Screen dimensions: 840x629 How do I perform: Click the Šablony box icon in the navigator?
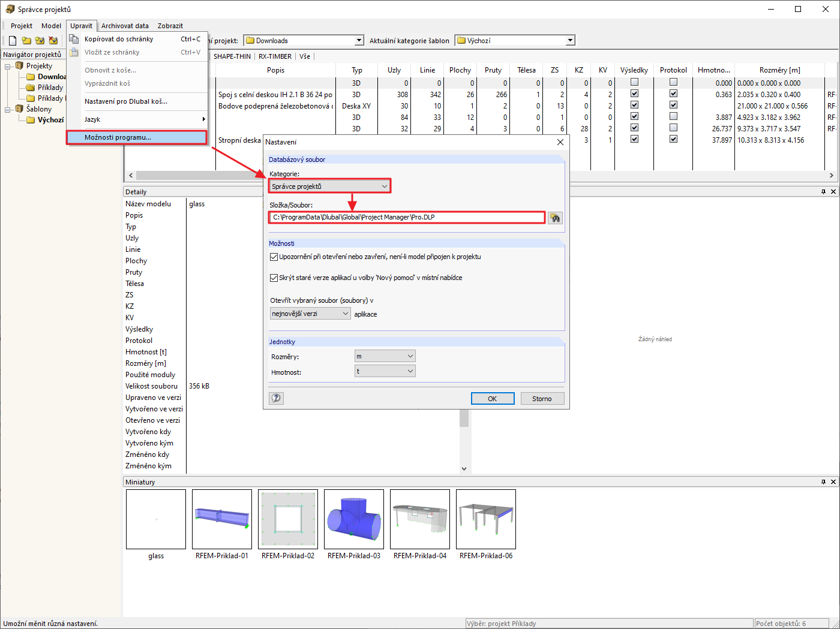point(19,109)
